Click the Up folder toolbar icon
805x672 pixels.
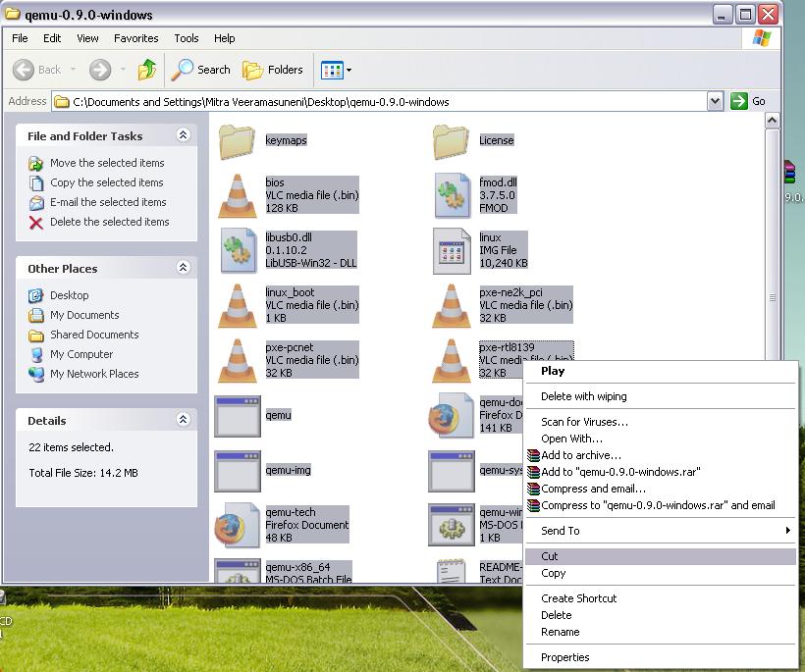(x=147, y=70)
